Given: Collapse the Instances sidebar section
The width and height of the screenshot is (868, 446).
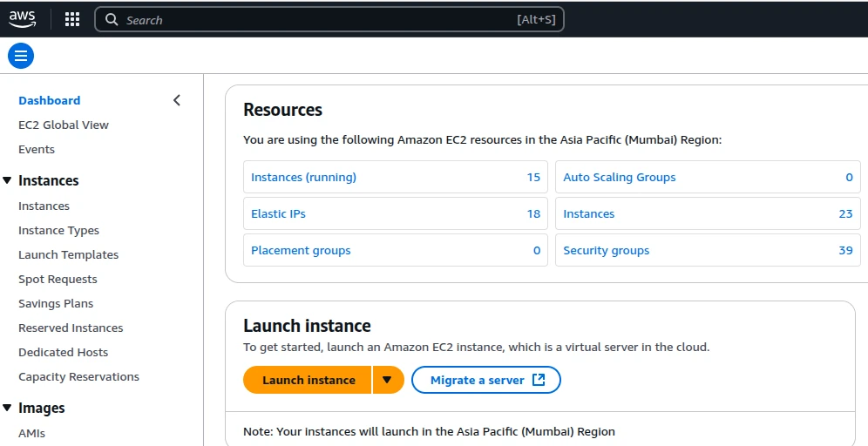Looking at the screenshot, I should pos(7,180).
